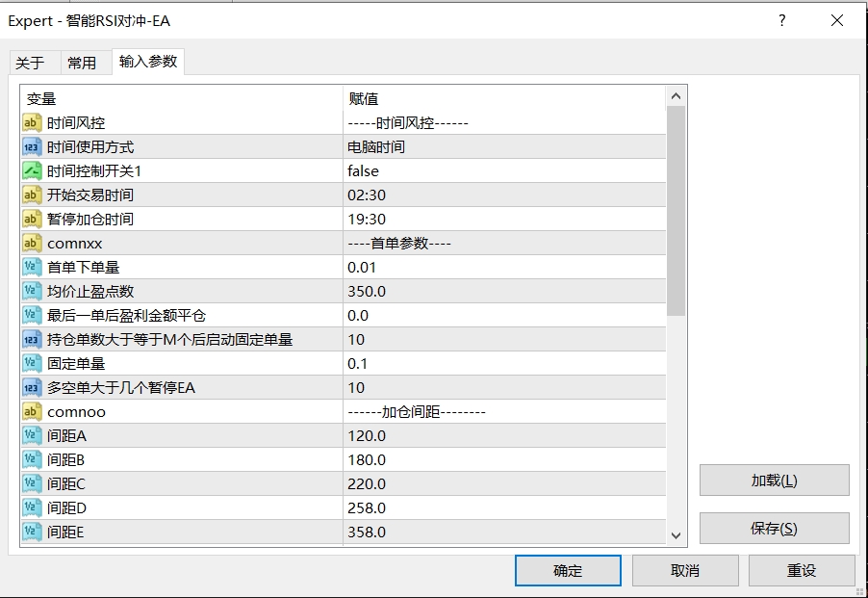The width and height of the screenshot is (868, 598).
Task: Click the string icon beside 暂停加仓时间
Action: click(32, 220)
